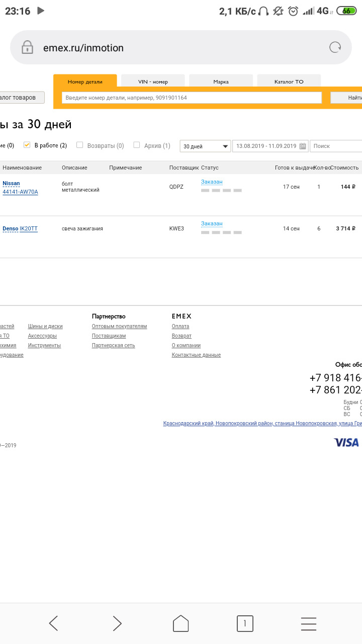Image resolution: width=362 pixels, height=644 pixels.
Task: Expand the '30 дней' period dropdown
Action: (206, 146)
